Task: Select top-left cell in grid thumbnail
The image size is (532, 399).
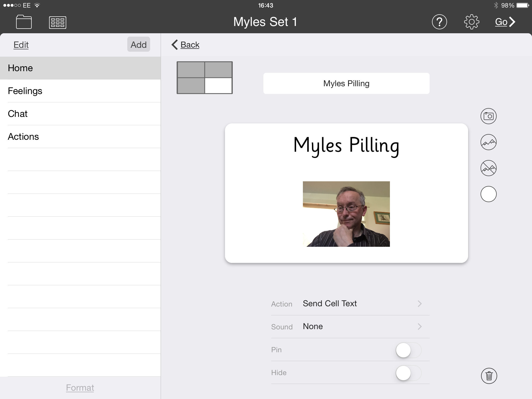Action: 191,70
